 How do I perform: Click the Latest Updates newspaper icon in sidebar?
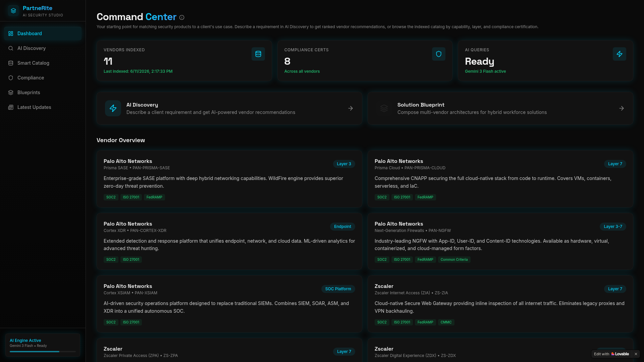(11, 107)
